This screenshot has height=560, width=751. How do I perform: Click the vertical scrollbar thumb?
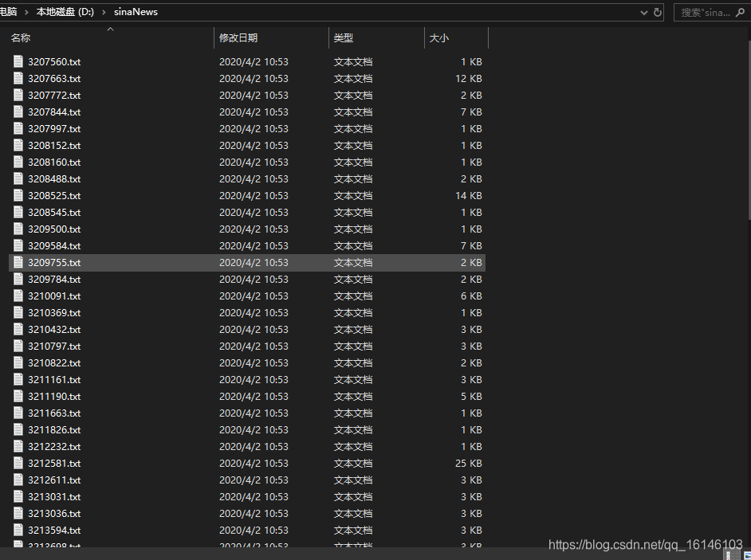pyautogui.click(x=749, y=131)
